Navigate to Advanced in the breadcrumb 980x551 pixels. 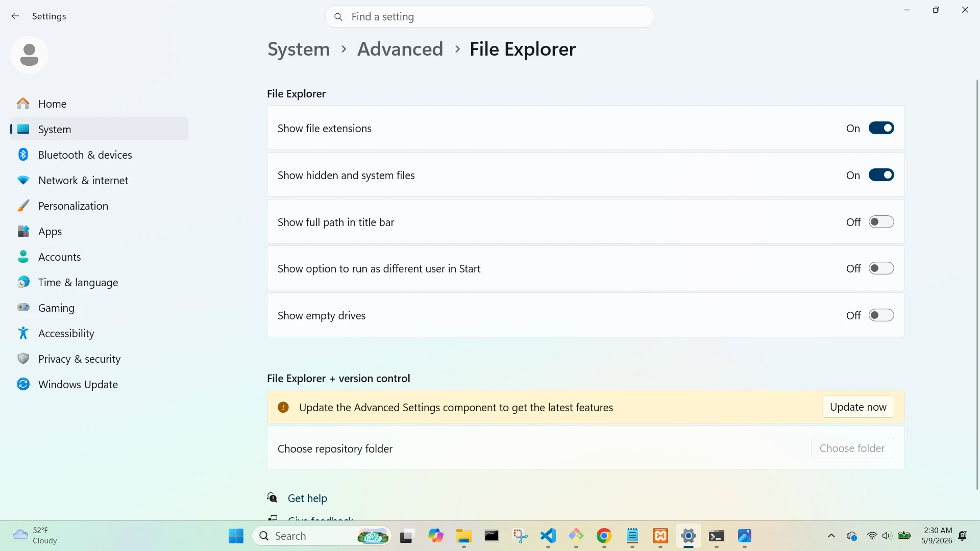[x=400, y=49]
